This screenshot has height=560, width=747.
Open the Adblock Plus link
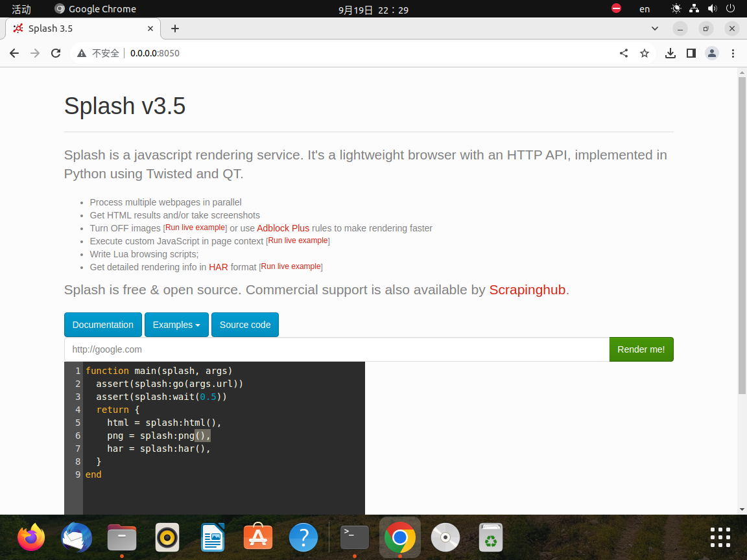283,228
